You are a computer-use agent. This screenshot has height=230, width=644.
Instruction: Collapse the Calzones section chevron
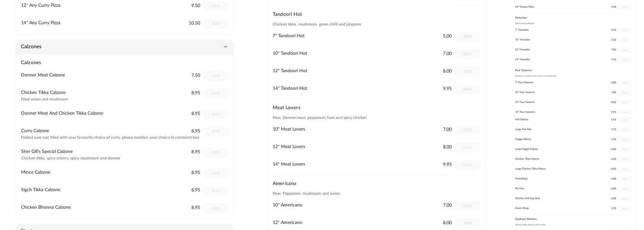(x=225, y=47)
